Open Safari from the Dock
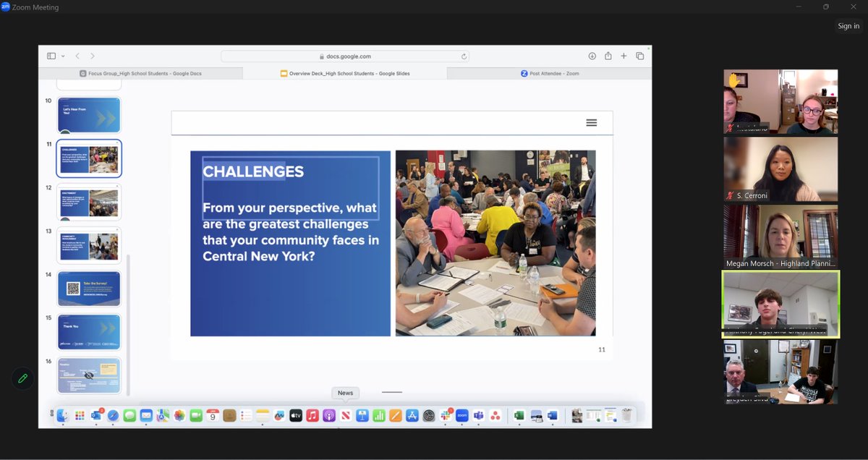The height and width of the screenshot is (460, 868). [x=113, y=415]
